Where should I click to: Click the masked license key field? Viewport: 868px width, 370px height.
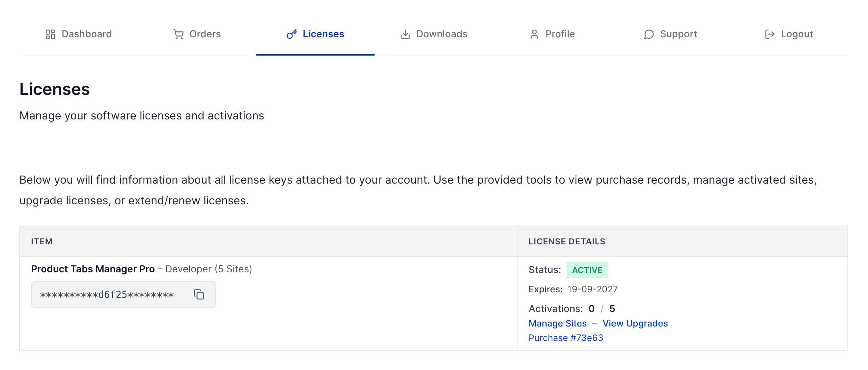click(124, 294)
